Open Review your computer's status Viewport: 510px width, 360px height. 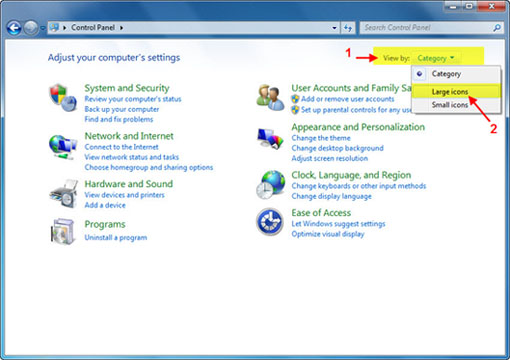pos(133,99)
